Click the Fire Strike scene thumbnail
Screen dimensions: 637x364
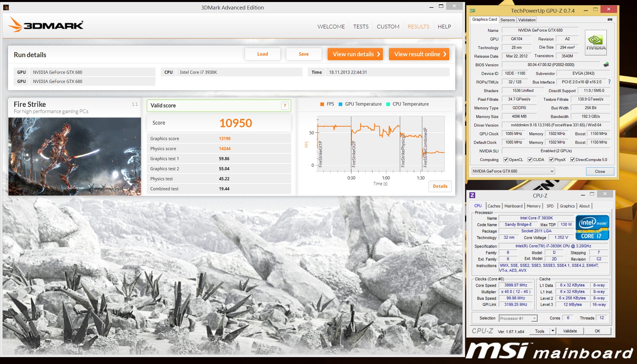click(75, 156)
